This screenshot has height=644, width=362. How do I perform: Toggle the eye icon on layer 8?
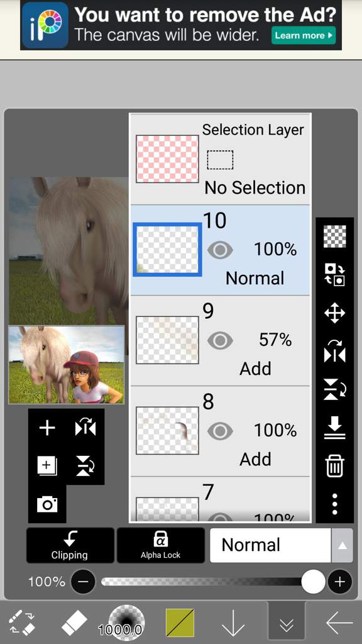(220, 431)
